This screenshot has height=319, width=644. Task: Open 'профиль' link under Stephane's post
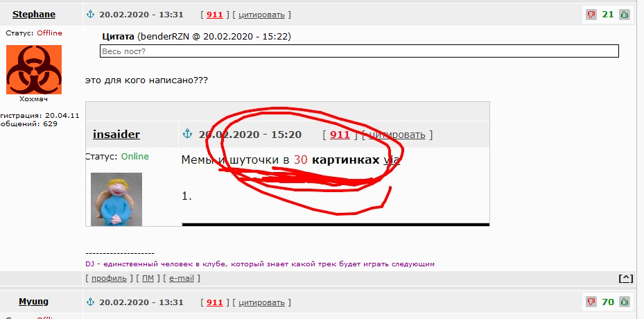coord(110,278)
